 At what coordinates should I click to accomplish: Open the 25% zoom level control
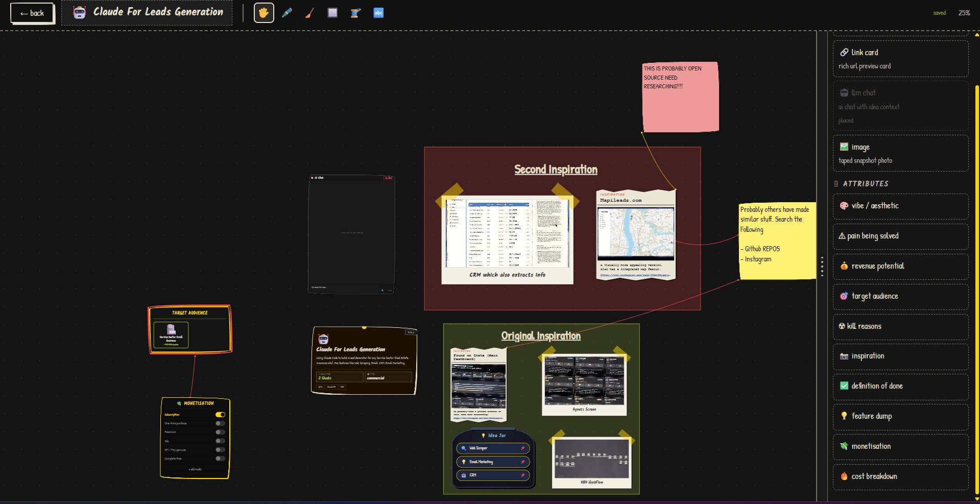pos(964,13)
